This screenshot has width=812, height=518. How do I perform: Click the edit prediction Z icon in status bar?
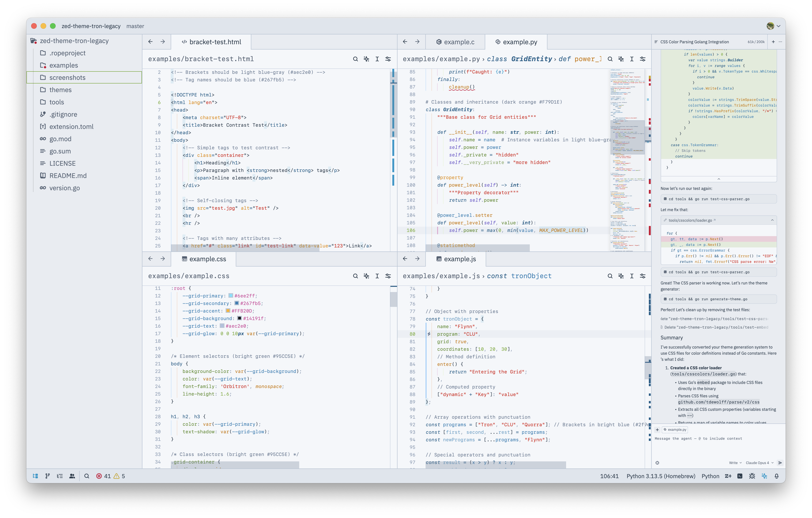728,476
